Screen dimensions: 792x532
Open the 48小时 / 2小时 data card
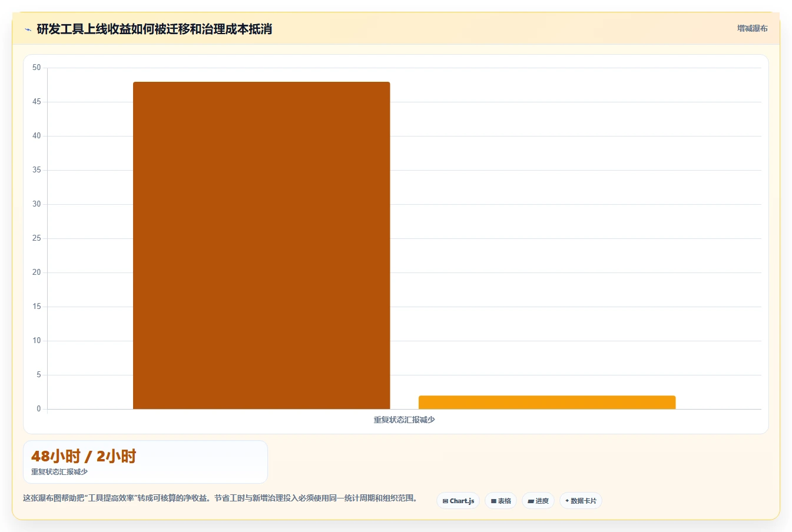pos(145,462)
